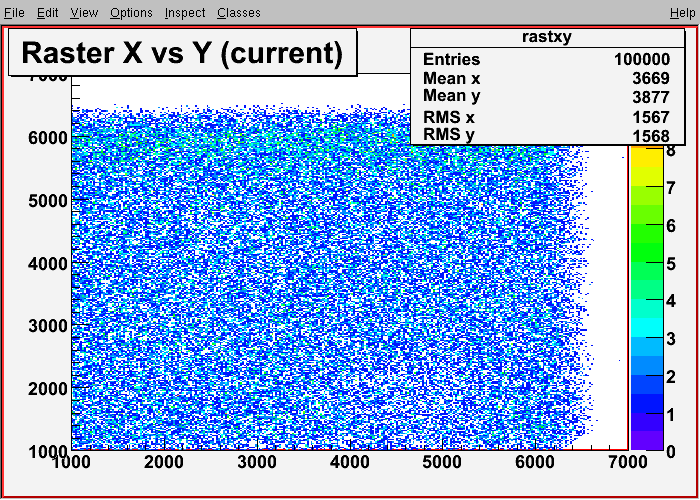This screenshot has height=500, width=700.
Task: Open the Edit menu
Action: click(x=47, y=13)
